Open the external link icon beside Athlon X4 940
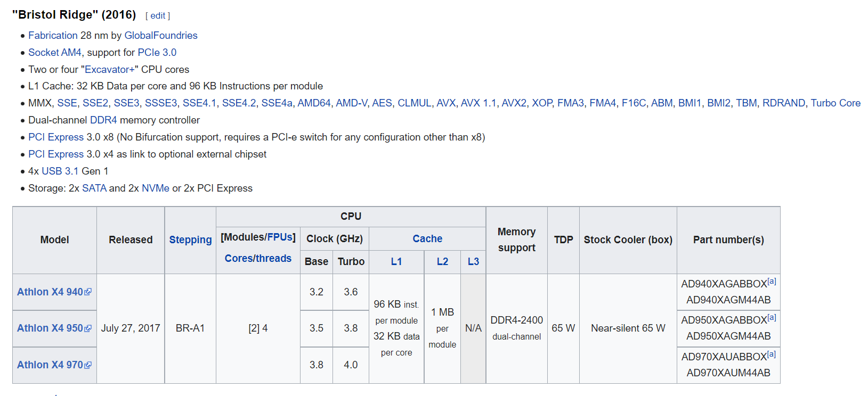 (x=88, y=292)
